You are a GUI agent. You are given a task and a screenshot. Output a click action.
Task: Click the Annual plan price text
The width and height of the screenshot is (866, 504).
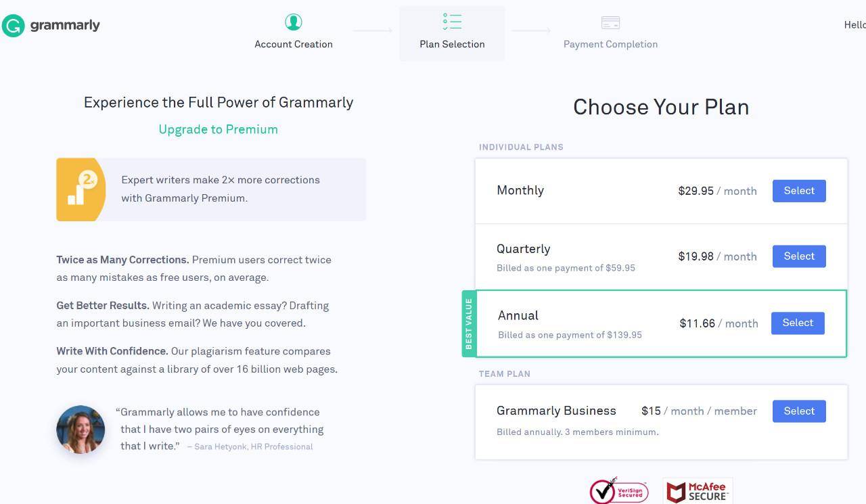[719, 323]
